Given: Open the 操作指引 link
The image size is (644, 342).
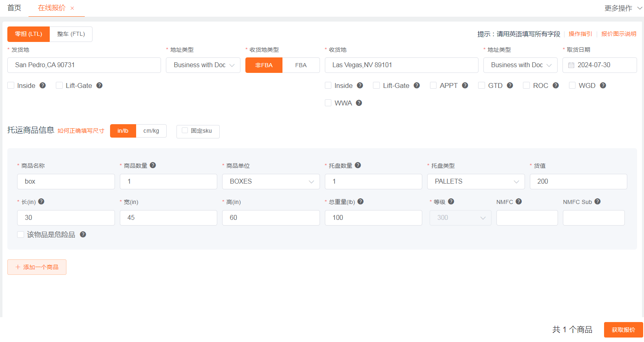Looking at the screenshot, I should [x=580, y=34].
